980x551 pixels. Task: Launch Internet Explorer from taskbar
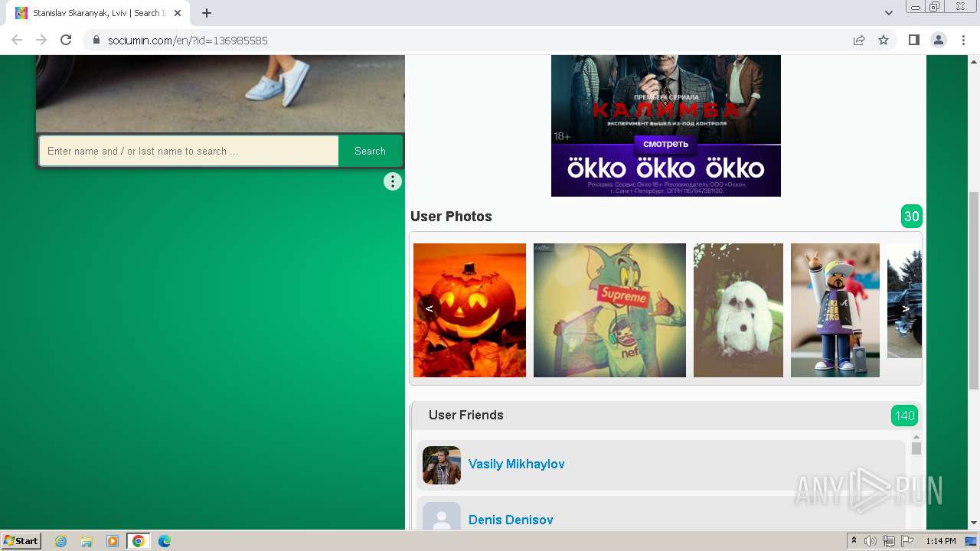coord(61,541)
